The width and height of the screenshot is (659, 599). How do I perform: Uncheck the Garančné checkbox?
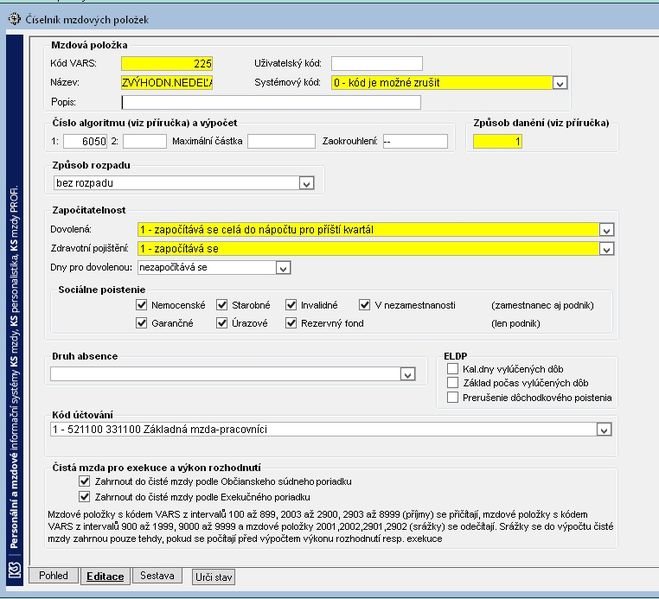point(142,323)
